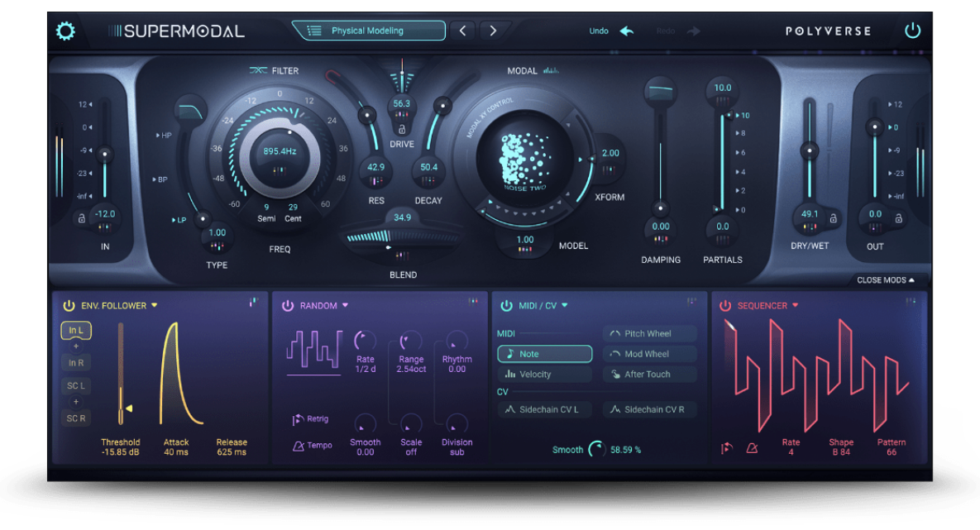
Task: Click the Random Range knob
Action: (411, 341)
